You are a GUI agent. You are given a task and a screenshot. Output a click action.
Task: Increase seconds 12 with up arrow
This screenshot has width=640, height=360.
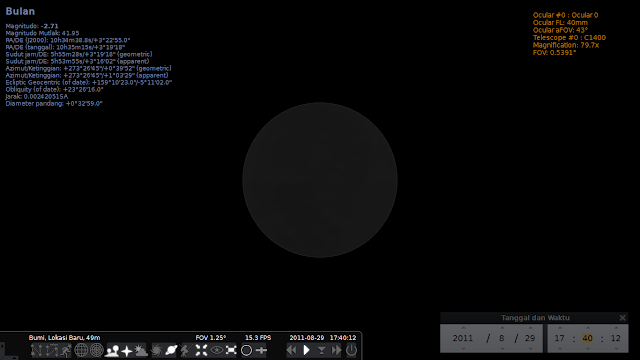[616, 328]
